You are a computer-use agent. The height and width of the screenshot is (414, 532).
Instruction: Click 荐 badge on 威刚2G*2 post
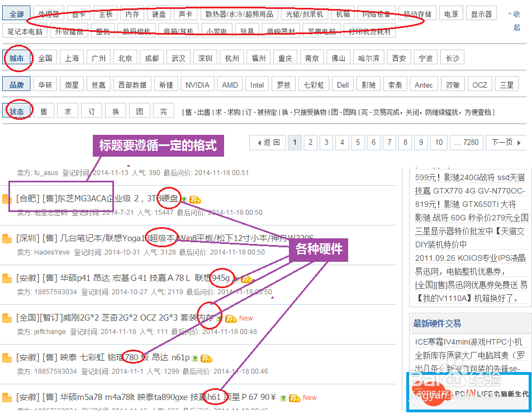point(231,318)
